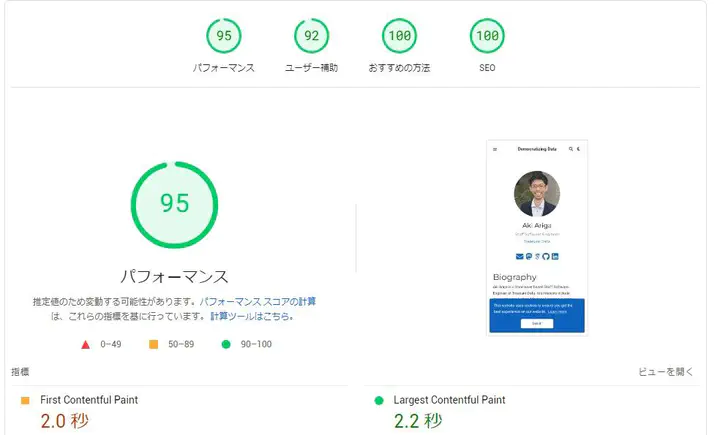
Task: Click the 指標 section heading
Action: tap(20, 372)
